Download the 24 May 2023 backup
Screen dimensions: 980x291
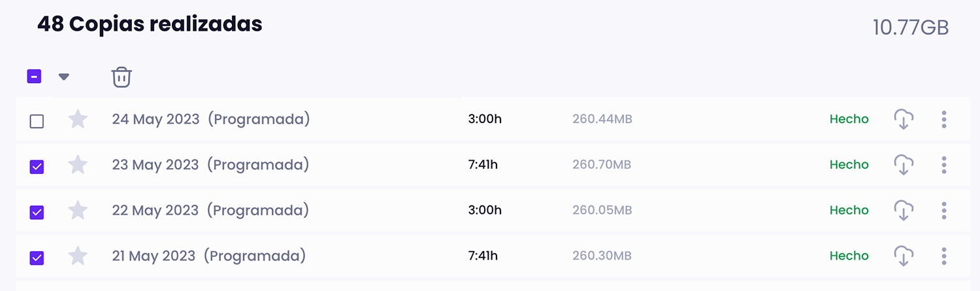tap(904, 120)
